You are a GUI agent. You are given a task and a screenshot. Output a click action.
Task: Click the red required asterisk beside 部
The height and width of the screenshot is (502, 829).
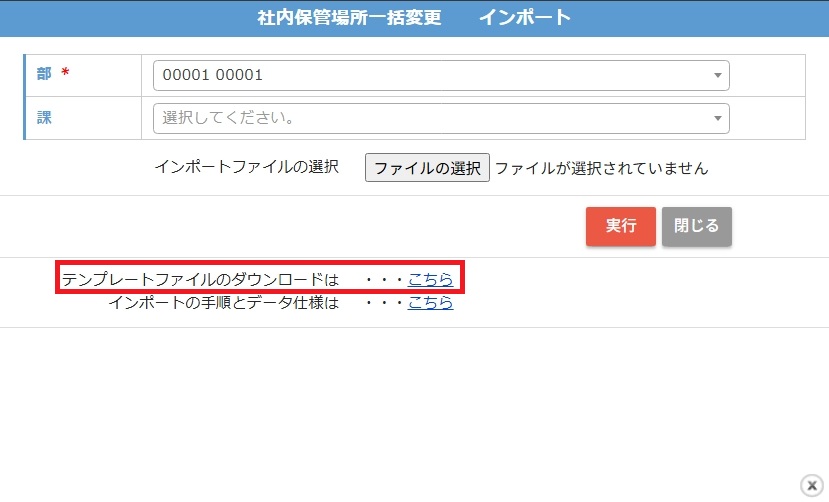(x=66, y=74)
